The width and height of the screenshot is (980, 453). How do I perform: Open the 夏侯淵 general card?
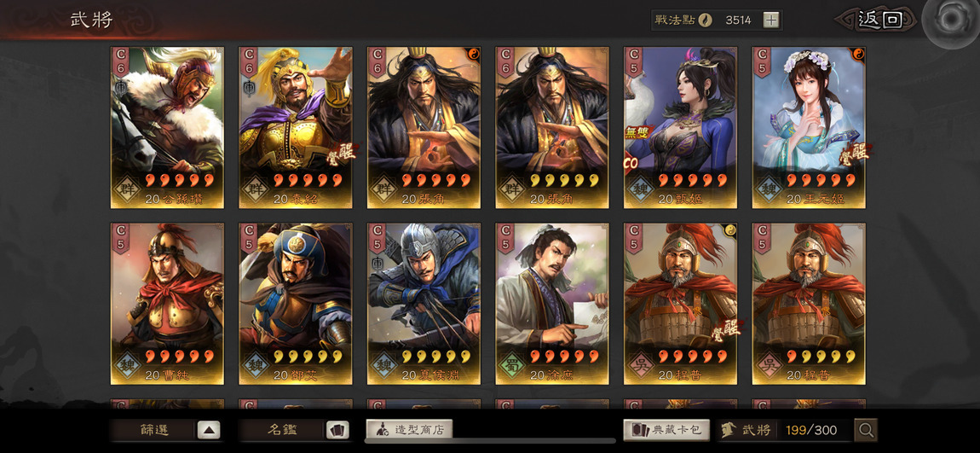424,304
